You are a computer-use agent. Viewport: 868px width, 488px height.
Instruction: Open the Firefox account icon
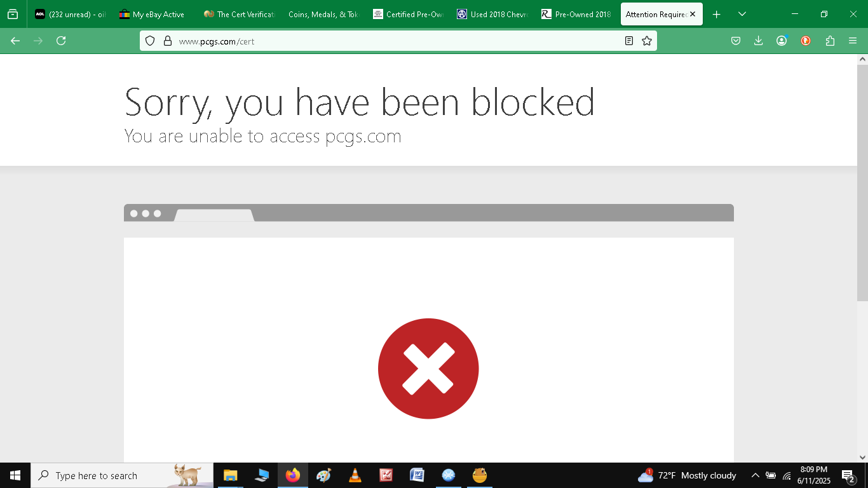point(782,41)
